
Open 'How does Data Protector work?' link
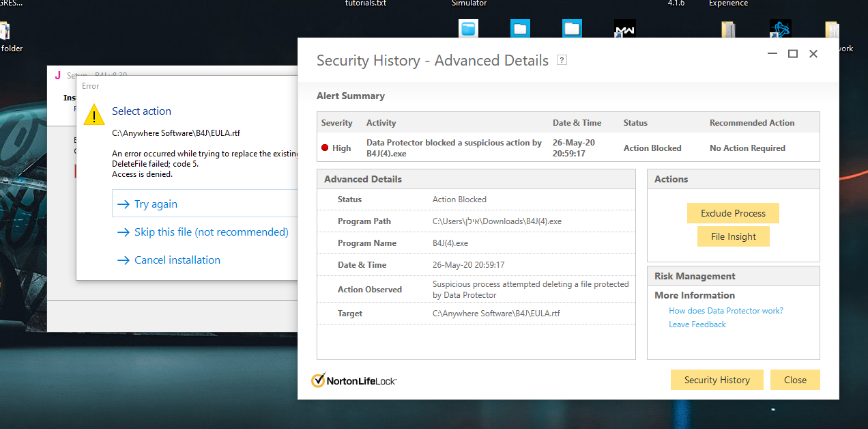pos(726,311)
